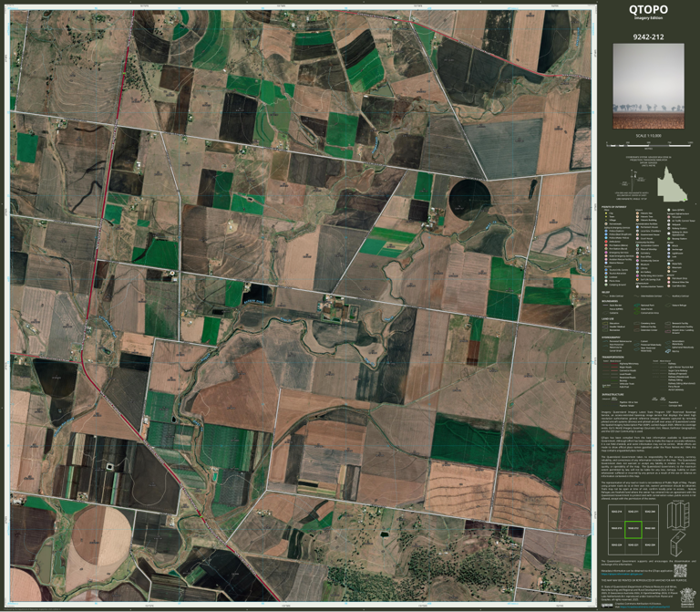Click the metres scale bar
Screen dimensions: 700x612
pyautogui.click(x=648, y=145)
